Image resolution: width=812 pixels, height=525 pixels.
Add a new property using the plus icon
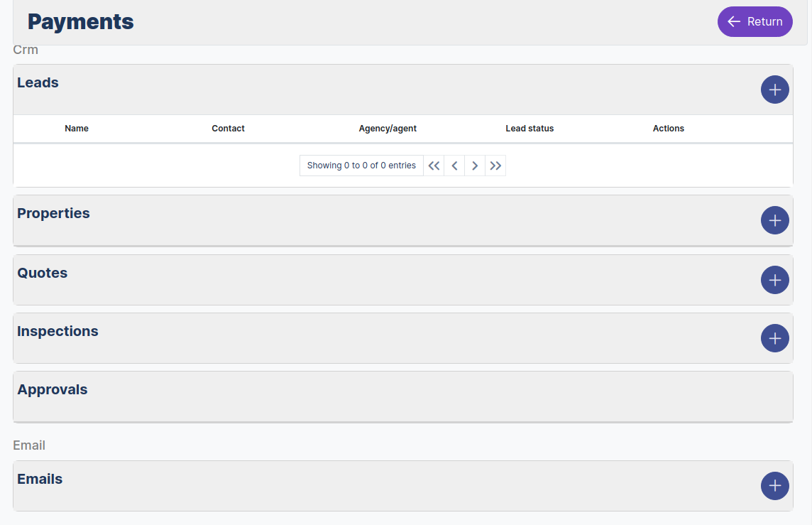[774, 220]
